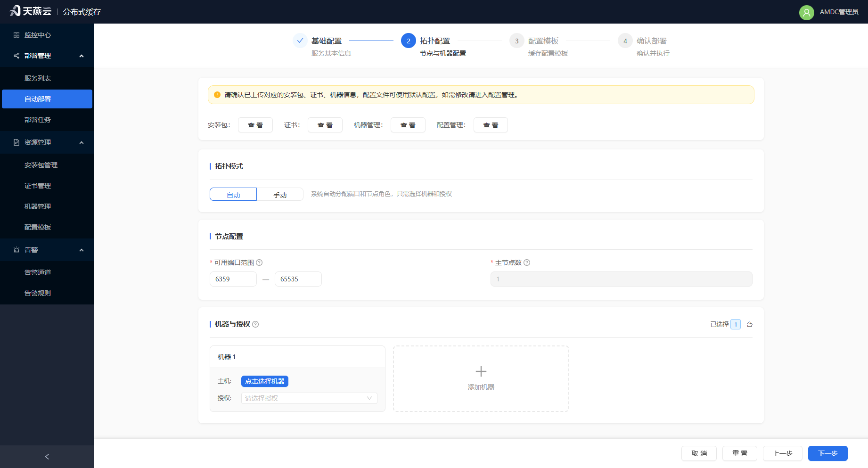Open 部署任务 menu item
Image resolution: width=868 pixels, height=468 pixels.
(47, 120)
